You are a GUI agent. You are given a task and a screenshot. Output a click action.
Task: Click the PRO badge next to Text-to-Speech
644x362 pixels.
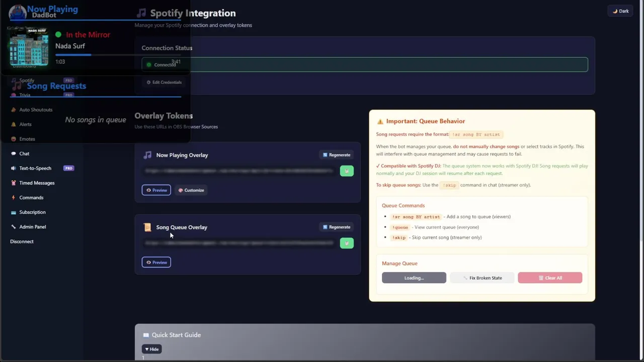point(68,168)
